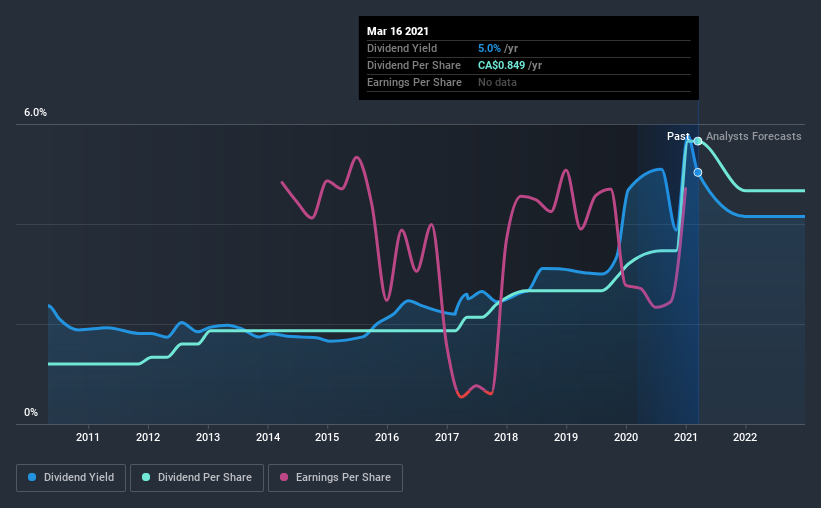Click the 6.0% y-axis label
821x508 pixels.
click(35, 113)
